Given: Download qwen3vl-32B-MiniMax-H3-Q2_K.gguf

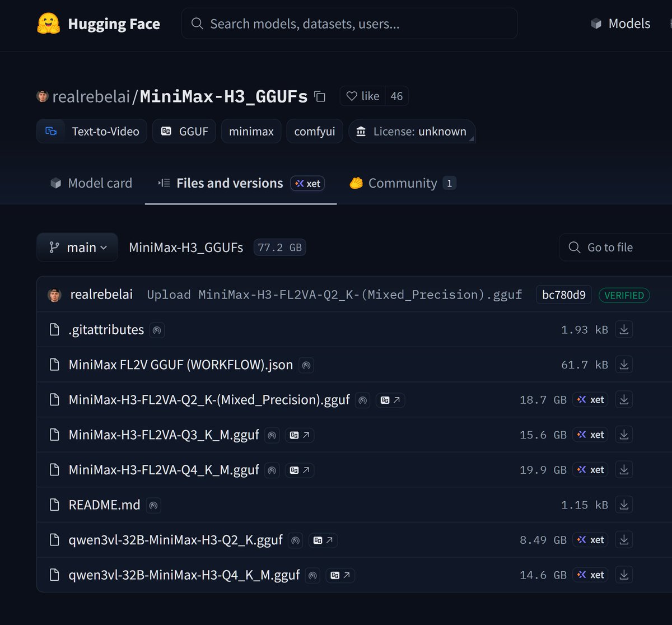Looking at the screenshot, I should click(x=624, y=540).
